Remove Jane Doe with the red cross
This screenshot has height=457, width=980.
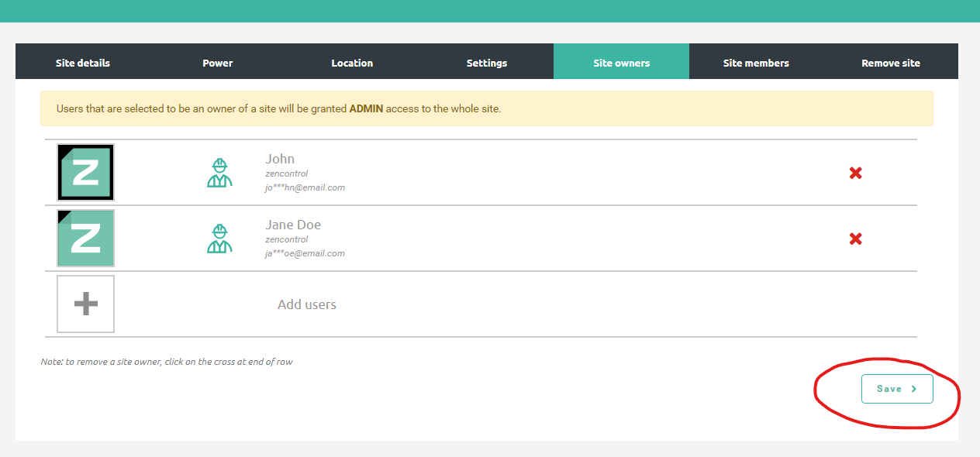pyautogui.click(x=856, y=239)
